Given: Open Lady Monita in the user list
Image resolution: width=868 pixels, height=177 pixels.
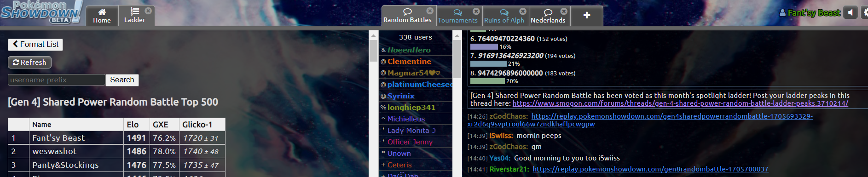Looking at the screenshot, I should (x=416, y=131).
